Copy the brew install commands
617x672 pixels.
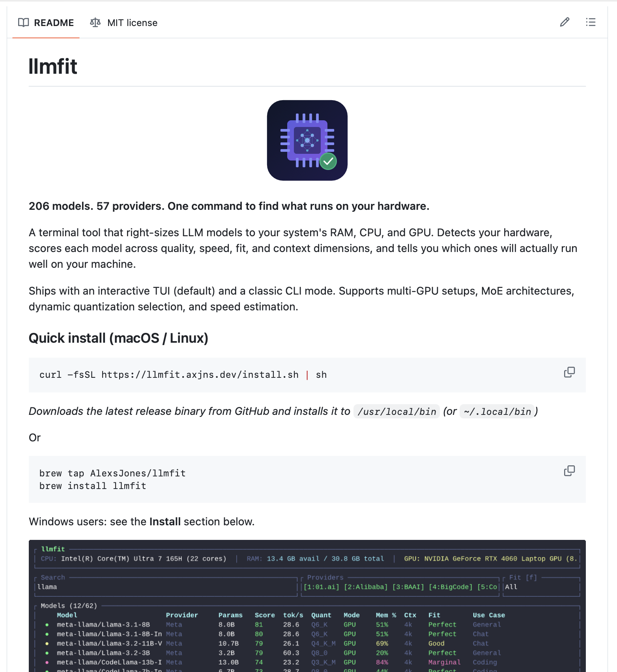[x=569, y=471]
